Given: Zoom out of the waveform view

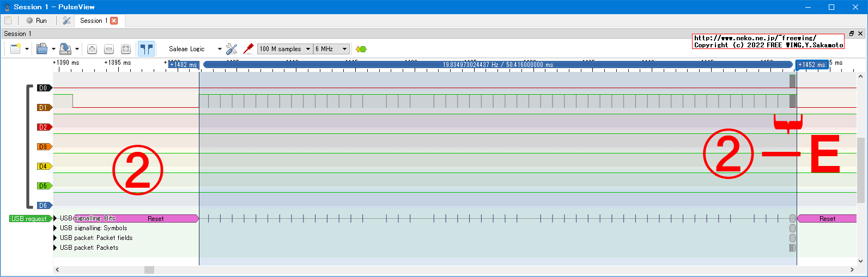Looking at the screenshot, I should point(109,49).
